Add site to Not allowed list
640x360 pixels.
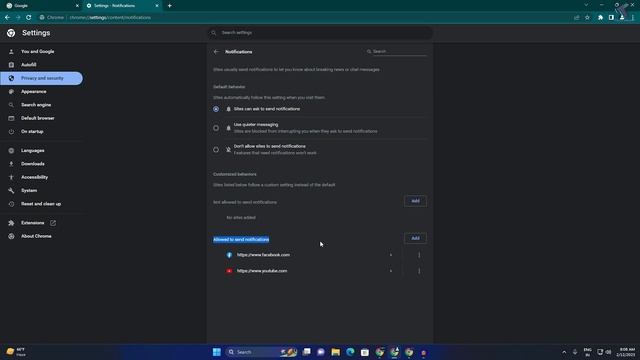(x=415, y=201)
